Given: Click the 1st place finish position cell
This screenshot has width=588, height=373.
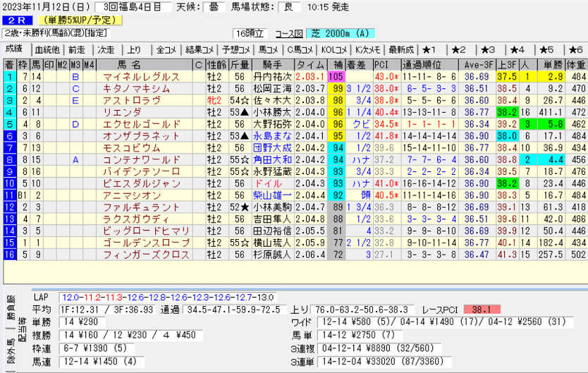Looking at the screenshot, I should pyautogui.click(x=9, y=76).
